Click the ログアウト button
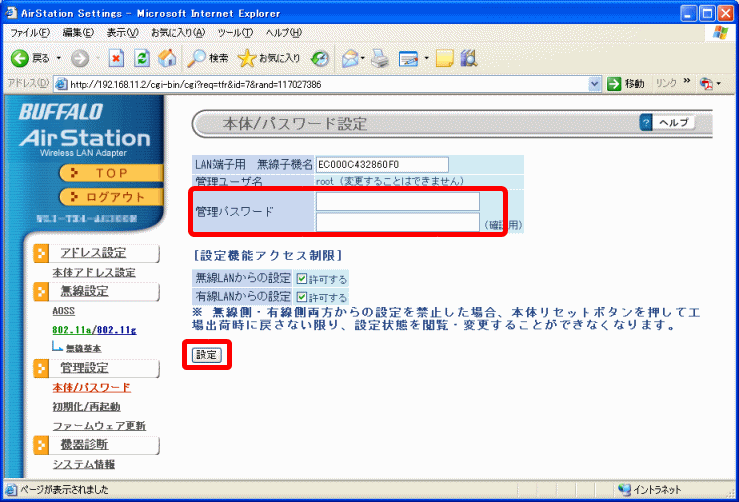Viewport: 739px width, 502px height. point(112,197)
